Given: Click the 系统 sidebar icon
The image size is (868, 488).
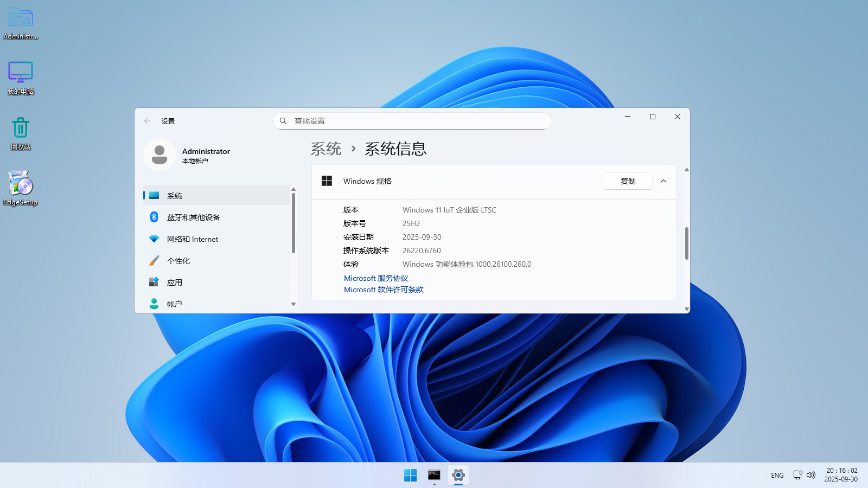Looking at the screenshot, I should 154,195.
